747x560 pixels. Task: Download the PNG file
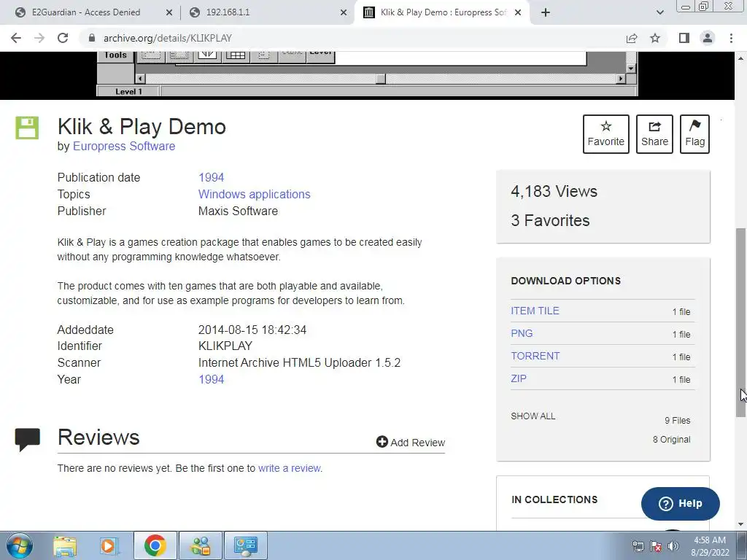pos(522,333)
